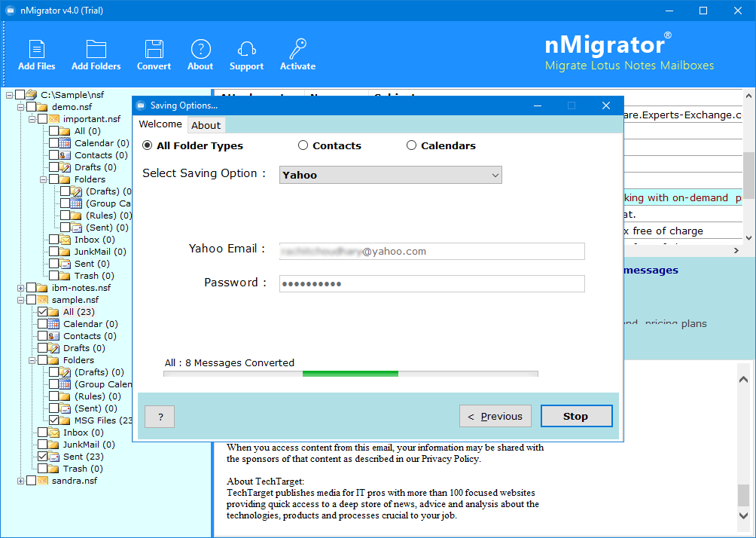The width and height of the screenshot is (756, 538).
Task: Open the Support headset icon
Action: pos(246,49)
